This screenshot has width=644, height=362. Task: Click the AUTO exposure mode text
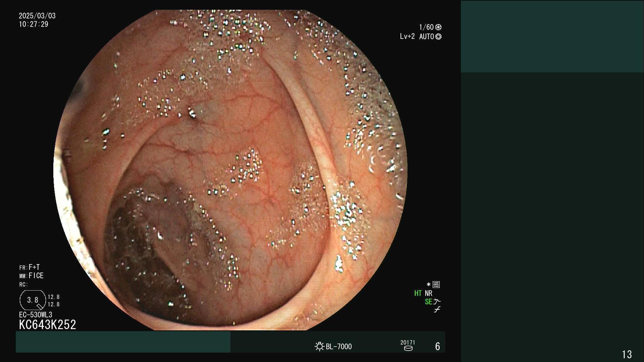(427, 37)
